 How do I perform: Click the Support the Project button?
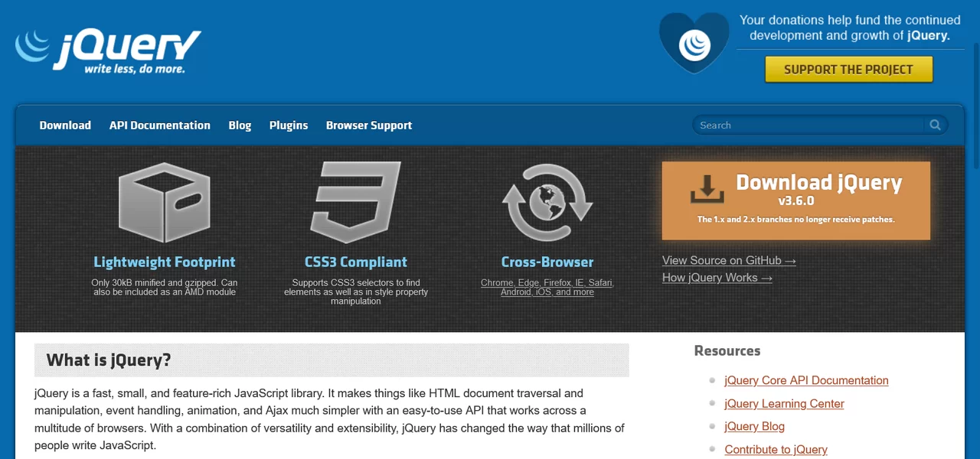848,69
